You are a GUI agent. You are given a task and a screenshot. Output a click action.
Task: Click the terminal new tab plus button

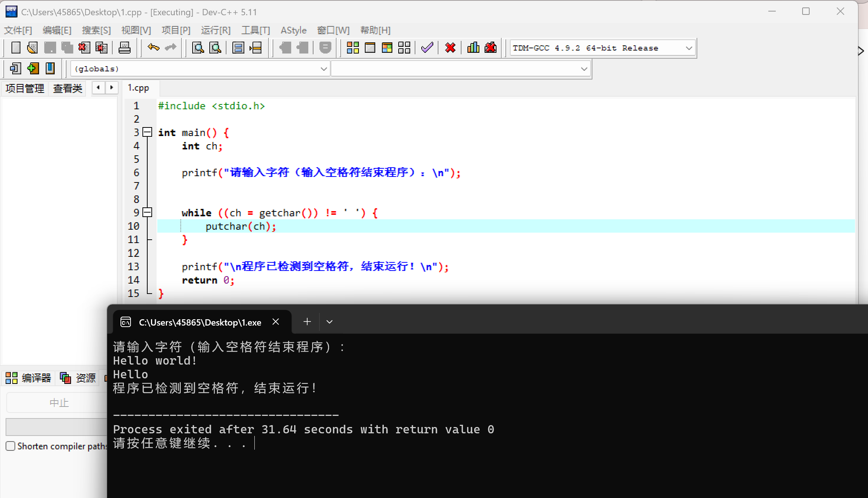click(x=307, y=322)
